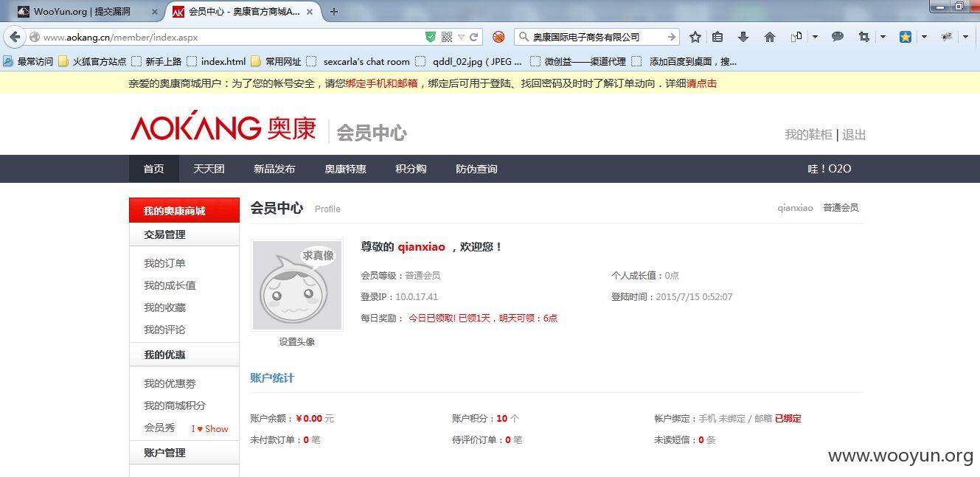Click the orange blocked-content icon beside search box
The width and height of the screenshot is (980, 477).
[498, 37]
